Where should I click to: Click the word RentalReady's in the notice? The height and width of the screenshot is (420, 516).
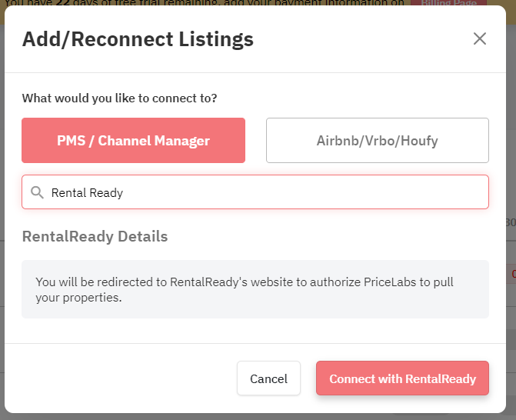(x=208, y=282)
